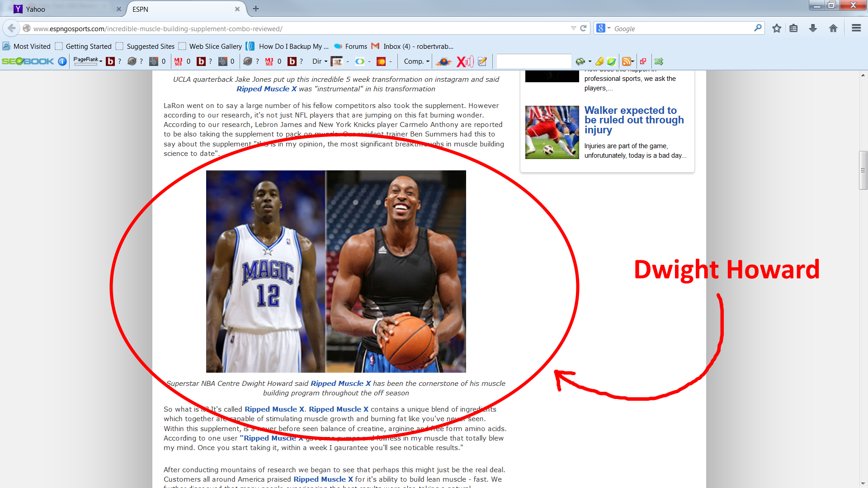
Task: Open Getting Started bookmark
Action: tap(83, 46)
